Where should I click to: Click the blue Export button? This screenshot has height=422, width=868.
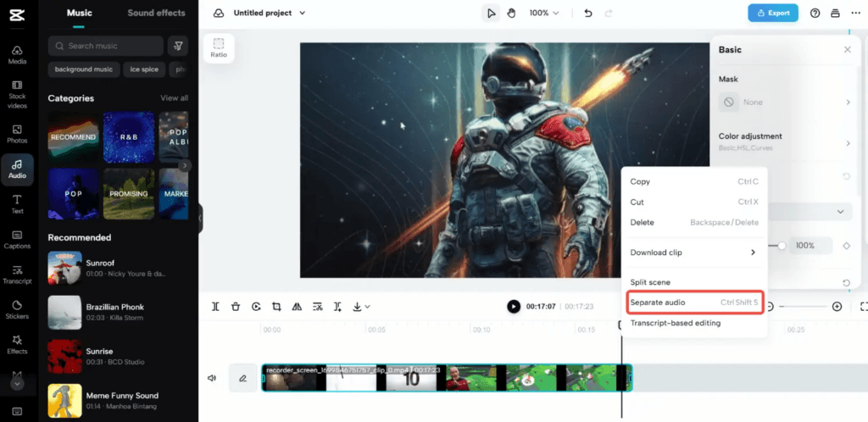pyautogui.click(x=772, y=13)
